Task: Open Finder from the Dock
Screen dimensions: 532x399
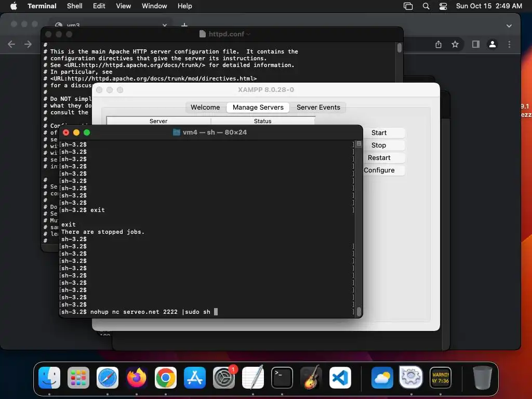Action: pyautogui.click(x=49, y=377)
